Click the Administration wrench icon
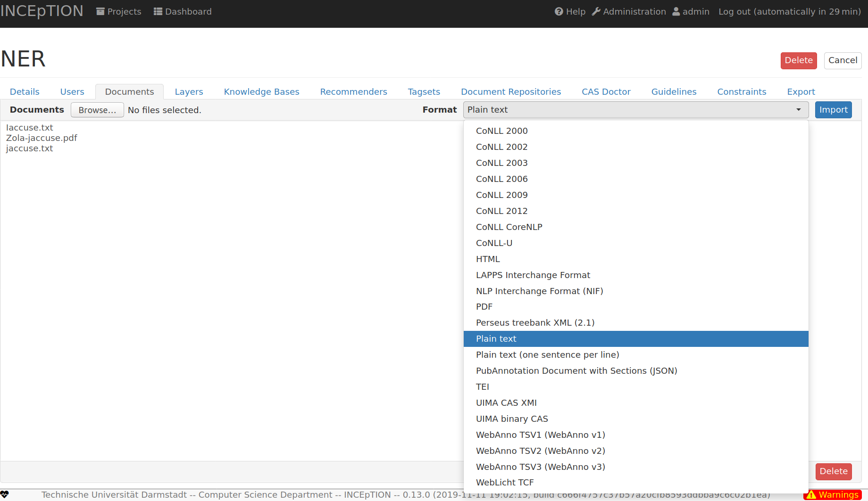The width and height of the screenshot is (868, 501). pos(596,12)
